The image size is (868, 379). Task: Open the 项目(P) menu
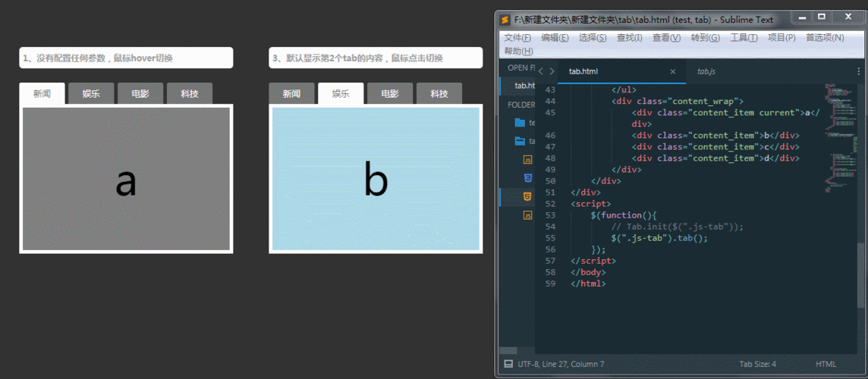(x=781, y=38)
